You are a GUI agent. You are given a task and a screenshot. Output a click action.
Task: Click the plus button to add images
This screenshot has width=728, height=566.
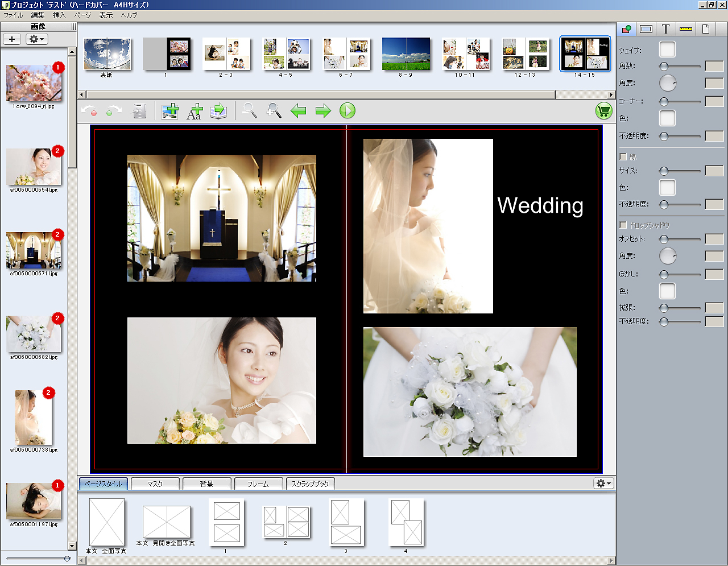12,39
